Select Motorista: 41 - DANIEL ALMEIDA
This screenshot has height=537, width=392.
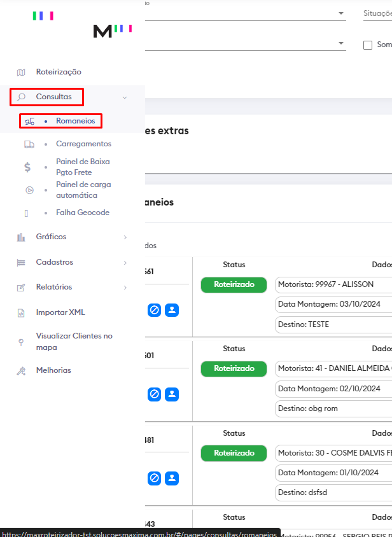tap(333, 369)
